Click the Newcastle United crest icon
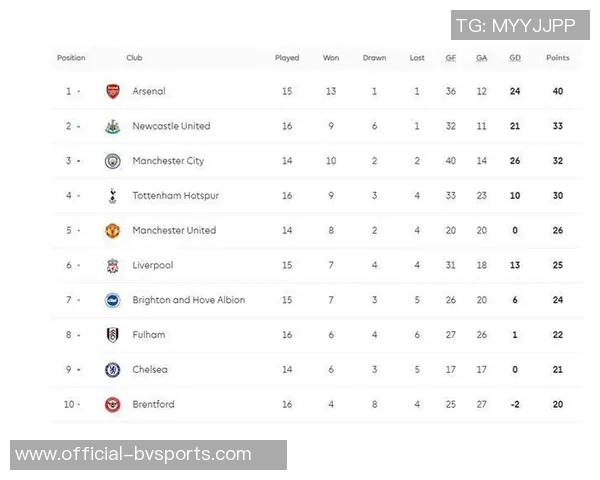This screenshot has height=480, width=600. (x=112, y=126)
